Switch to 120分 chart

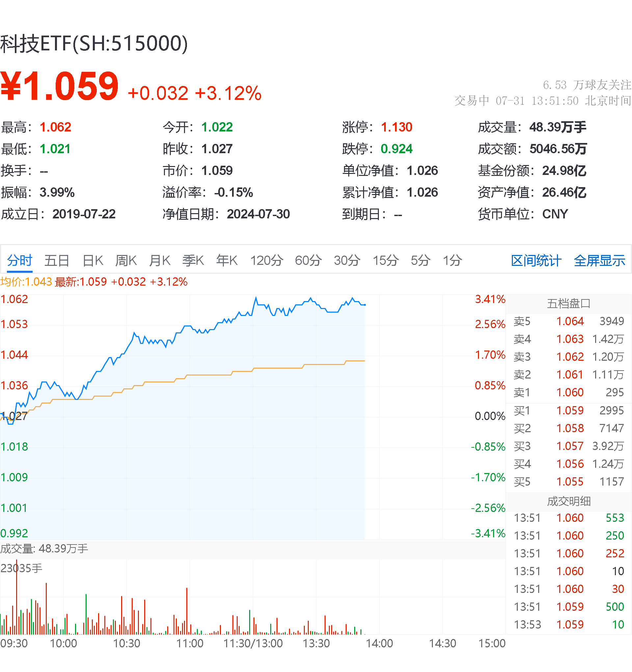267,261
